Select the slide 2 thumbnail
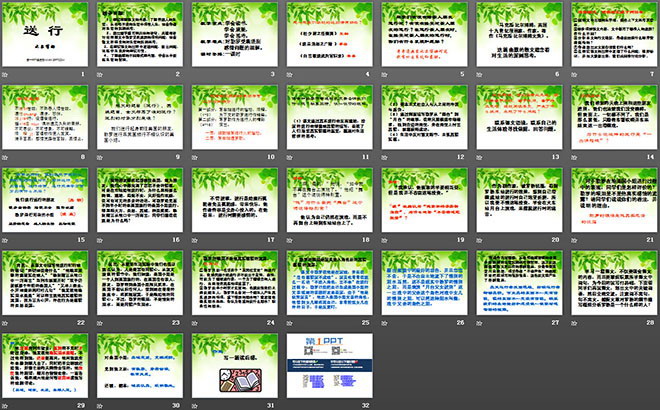 (x=140, y=34)
